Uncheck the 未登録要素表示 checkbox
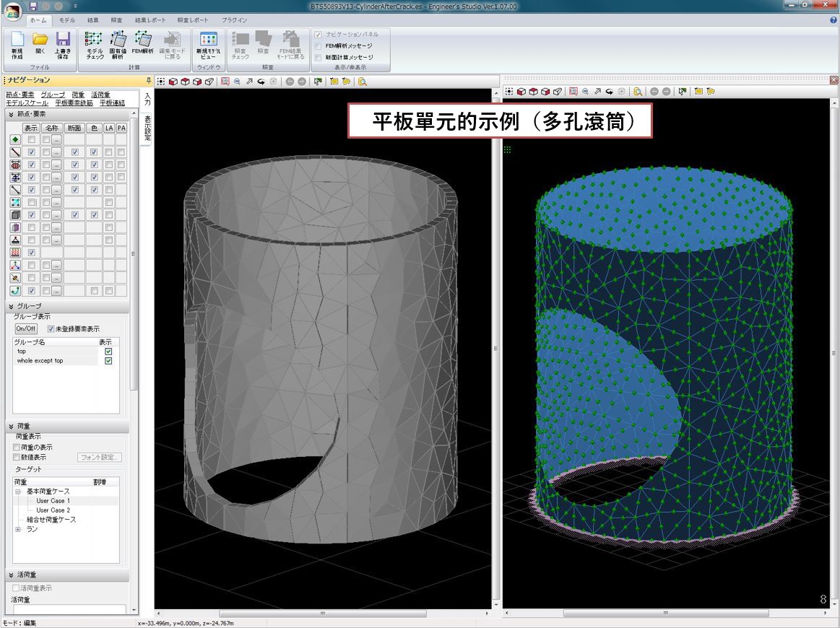The height and width of the screenshot is (628, 840). pyautogui.click(x=51, y=328)
